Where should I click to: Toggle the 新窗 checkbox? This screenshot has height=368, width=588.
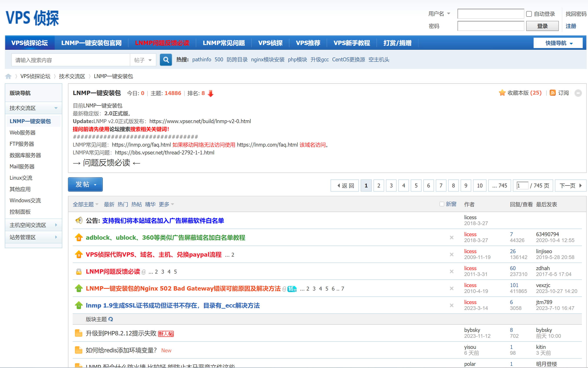point(442,204)
